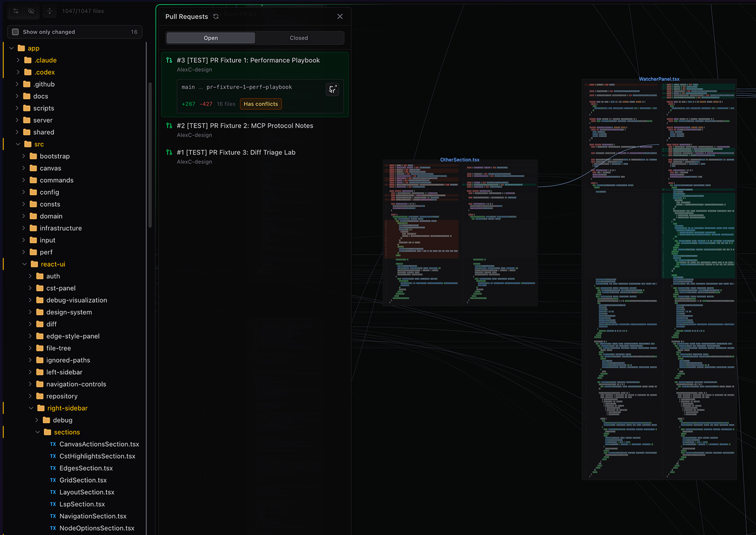Collapse the src folder chevron
Image resolution: width=756 pixels, height=535 pixels.
click(x=18, y=144)
